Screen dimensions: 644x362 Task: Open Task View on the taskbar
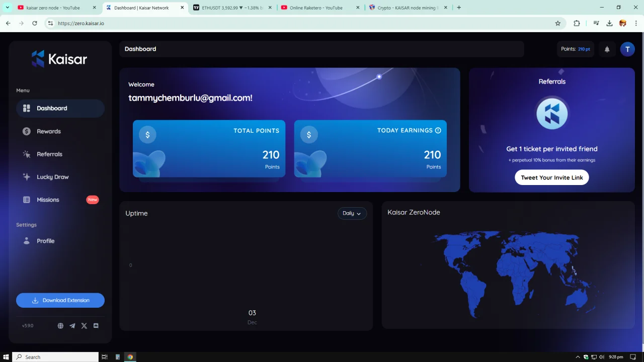[105, 357]
